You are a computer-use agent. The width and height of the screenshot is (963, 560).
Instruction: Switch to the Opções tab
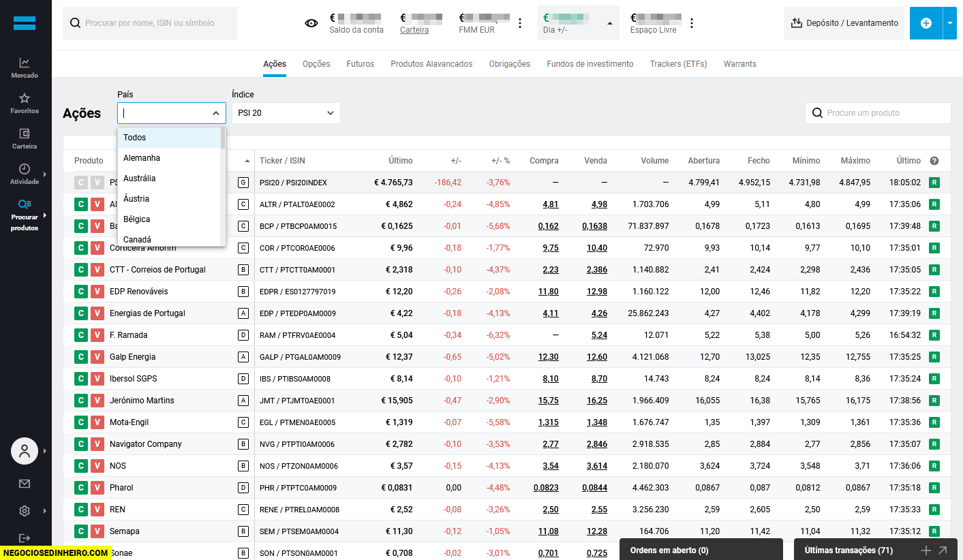tap(316, 64)
